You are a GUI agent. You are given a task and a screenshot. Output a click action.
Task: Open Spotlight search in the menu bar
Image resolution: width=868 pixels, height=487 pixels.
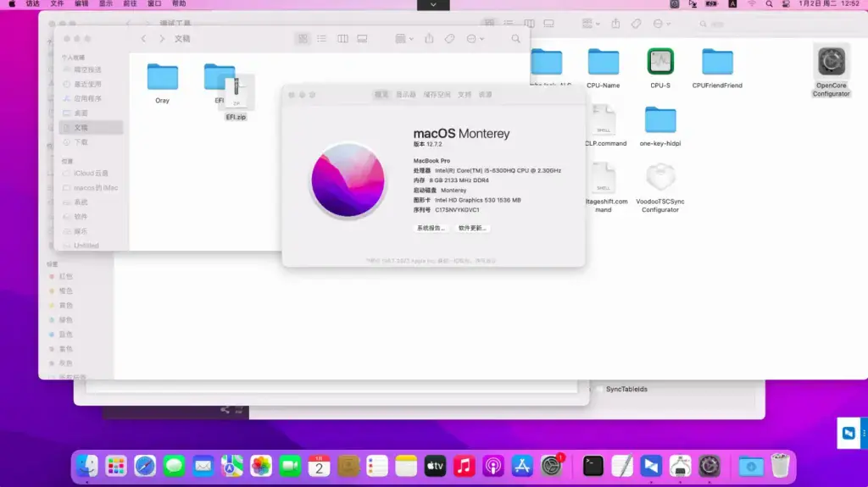[769, 4]
